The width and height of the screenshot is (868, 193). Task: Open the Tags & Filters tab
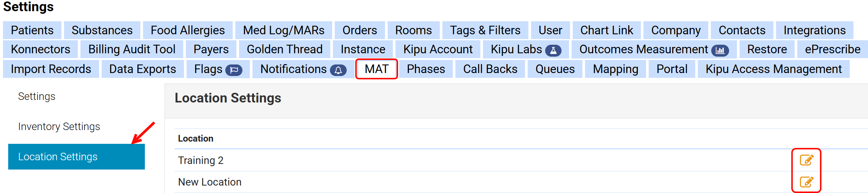(x=485, y=30)
